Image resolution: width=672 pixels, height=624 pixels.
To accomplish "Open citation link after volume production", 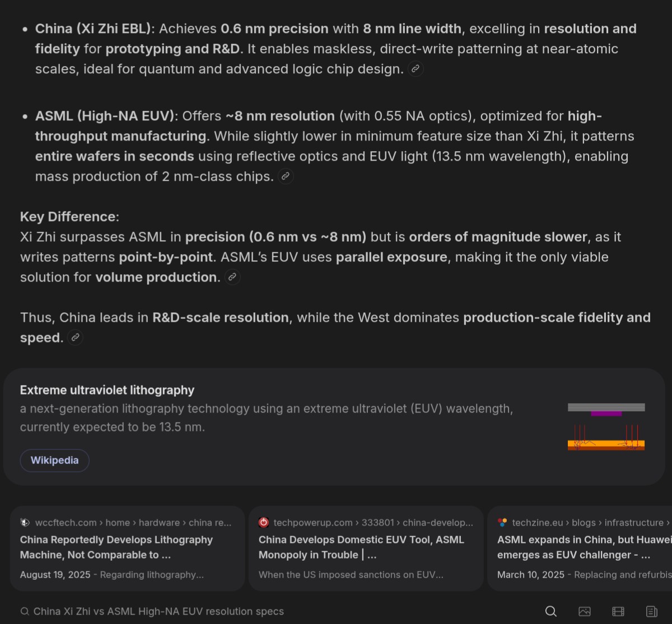I will [232, 277].
